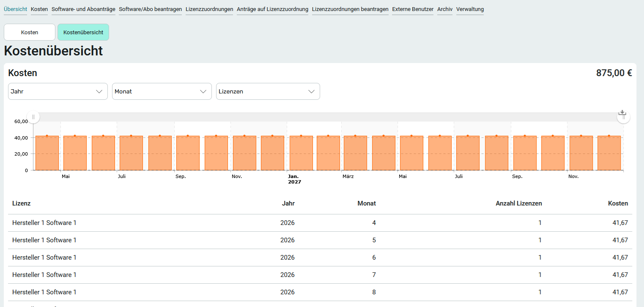
Task: Click the first bar in the cost chart
Action: coord(47,153)
